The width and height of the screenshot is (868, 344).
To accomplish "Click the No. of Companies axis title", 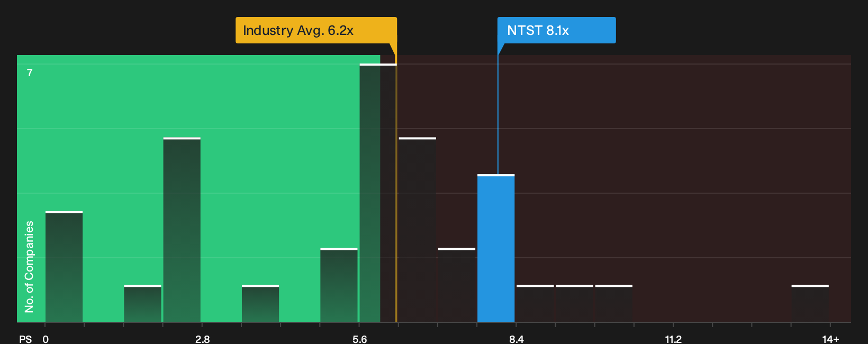I will click(x=29, y=267).
